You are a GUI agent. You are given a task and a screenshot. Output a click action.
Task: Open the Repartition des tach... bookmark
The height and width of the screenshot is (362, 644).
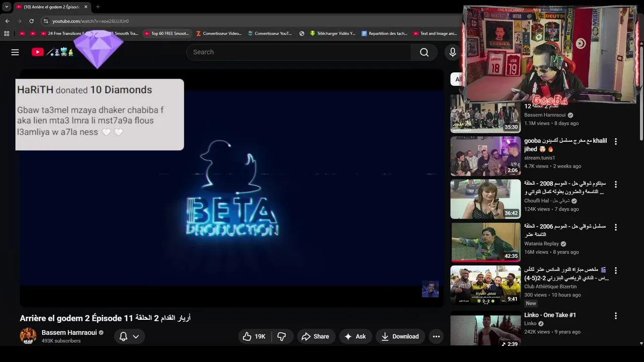coord(384,34)
